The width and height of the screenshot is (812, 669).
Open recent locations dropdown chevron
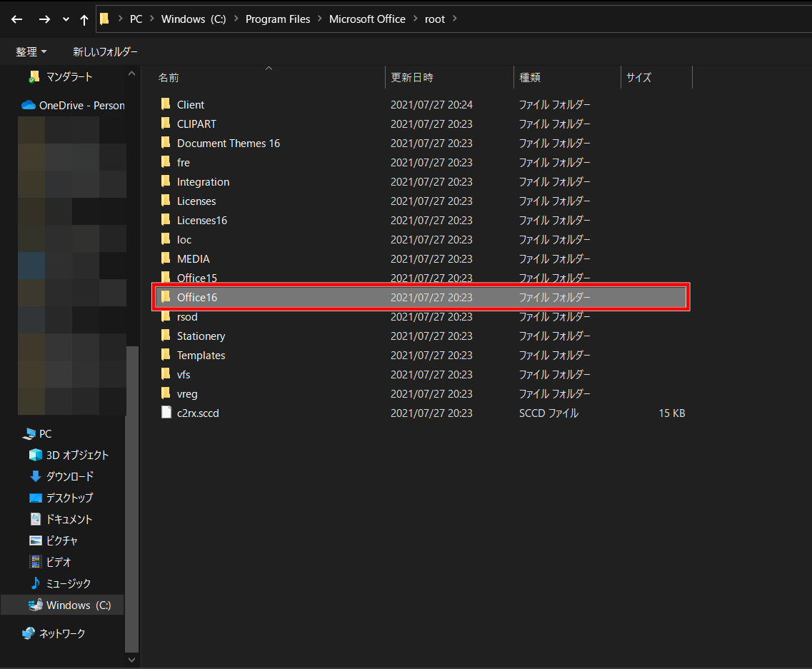[x=66, y=19]
